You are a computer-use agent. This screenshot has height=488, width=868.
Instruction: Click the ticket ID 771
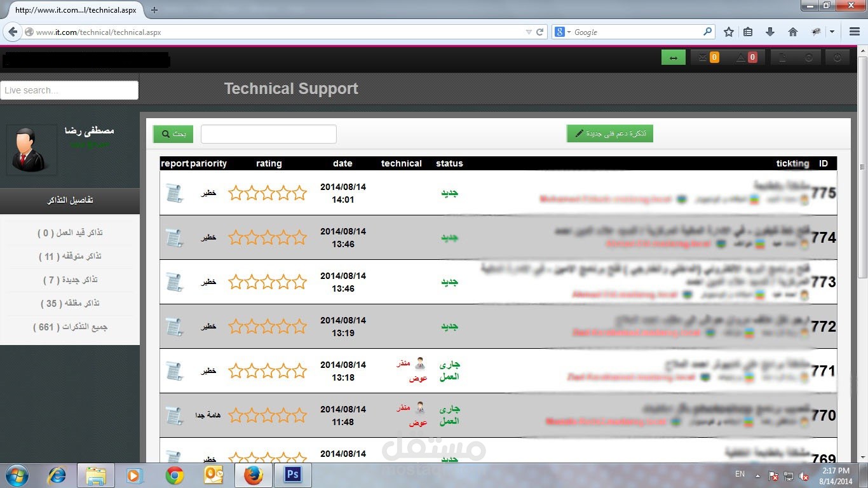824,371
